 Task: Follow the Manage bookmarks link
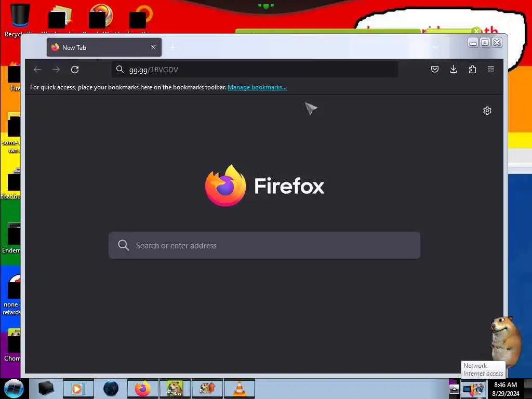[x=257, y=87]
